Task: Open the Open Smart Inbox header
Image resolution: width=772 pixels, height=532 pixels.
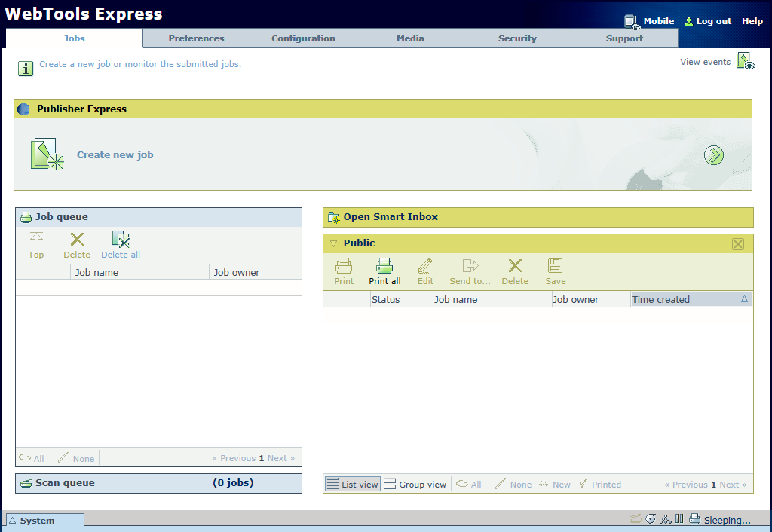Action: click(538, 217)
